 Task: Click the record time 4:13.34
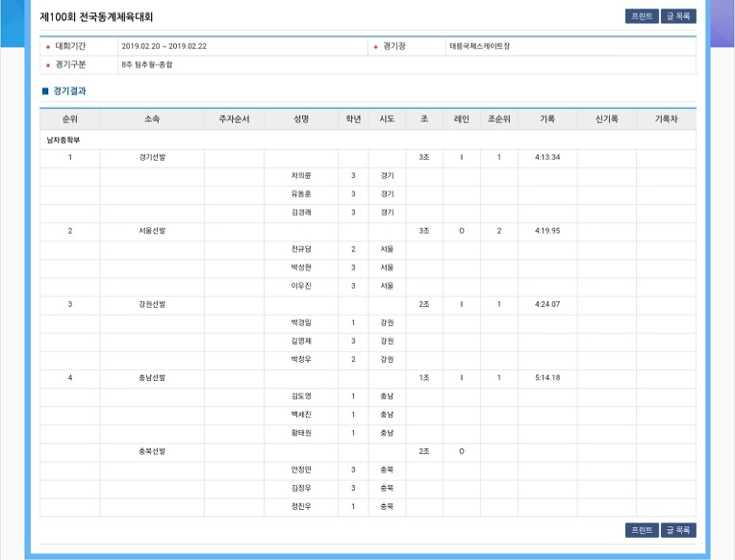point(547,157)
